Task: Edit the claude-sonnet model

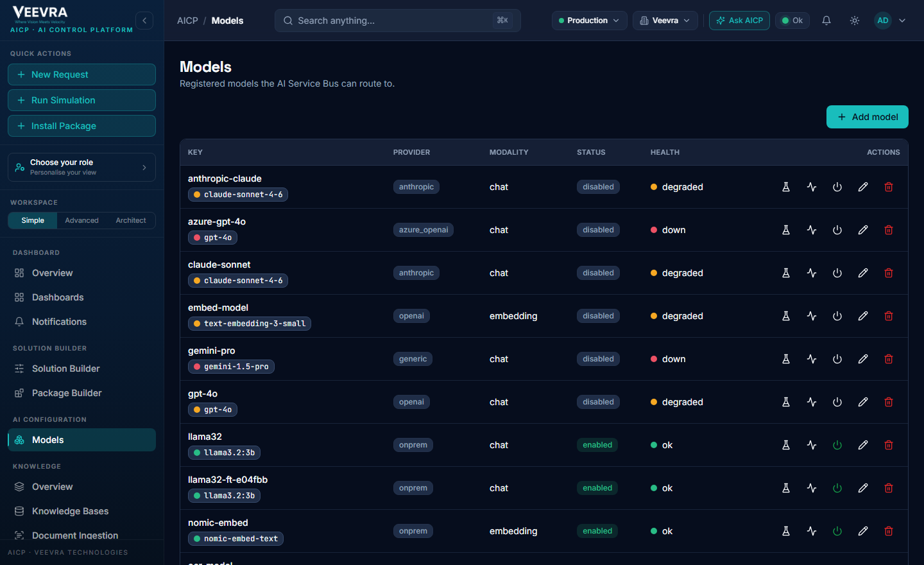Action: pyautogui.click(x=863, y=273)
